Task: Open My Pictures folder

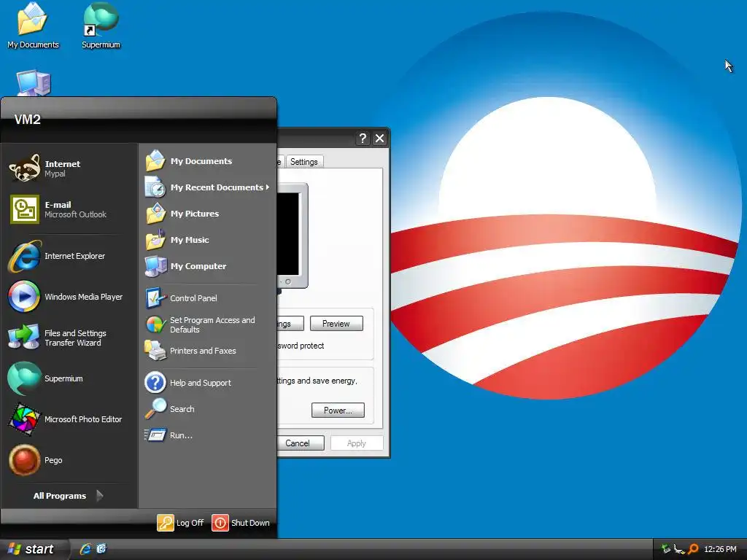Action: point(207,214)
